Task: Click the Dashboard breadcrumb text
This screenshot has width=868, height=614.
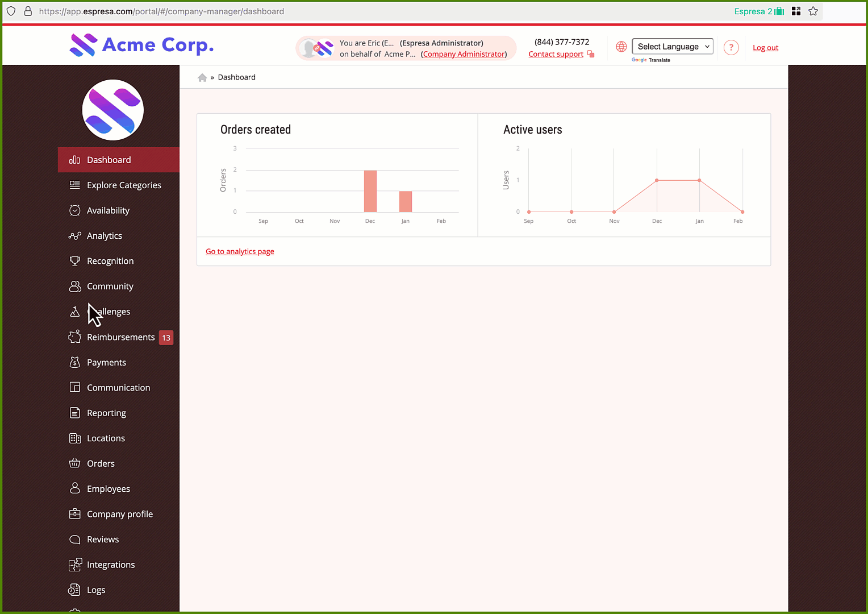Action: (236, 77)
